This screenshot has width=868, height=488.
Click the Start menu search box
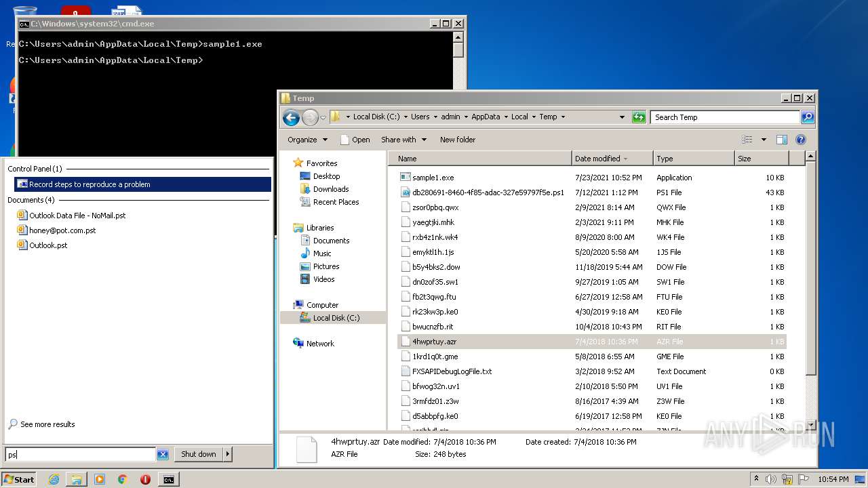pyautogui.click(x=80, y=455)
